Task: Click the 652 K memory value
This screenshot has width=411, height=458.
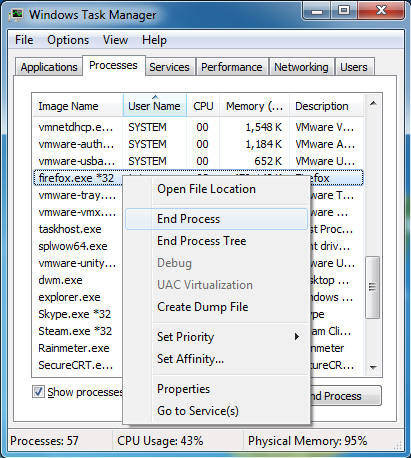Action: coord(268,161)
